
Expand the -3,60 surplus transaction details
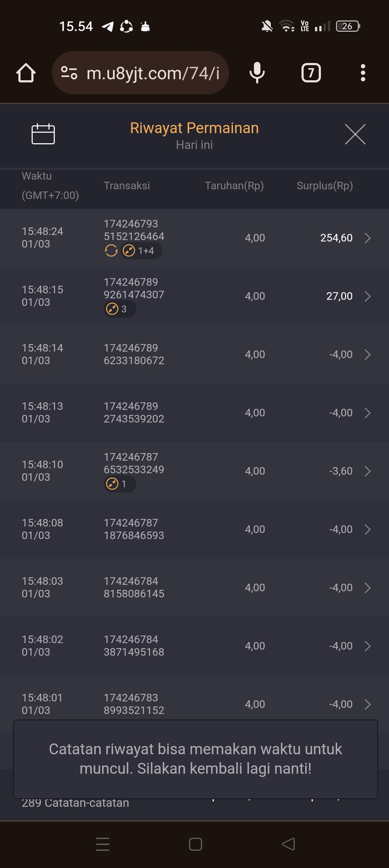pos(367,471)
